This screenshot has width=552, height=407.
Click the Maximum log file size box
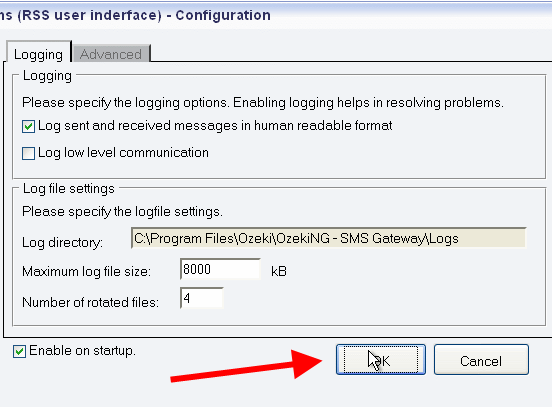[220, 269]
